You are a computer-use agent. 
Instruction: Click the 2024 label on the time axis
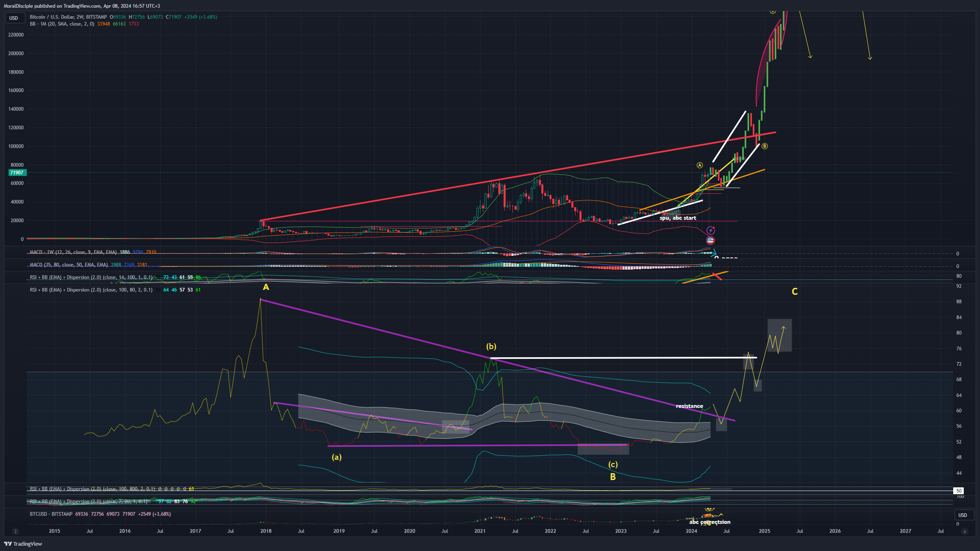click(x=691, y=531)
